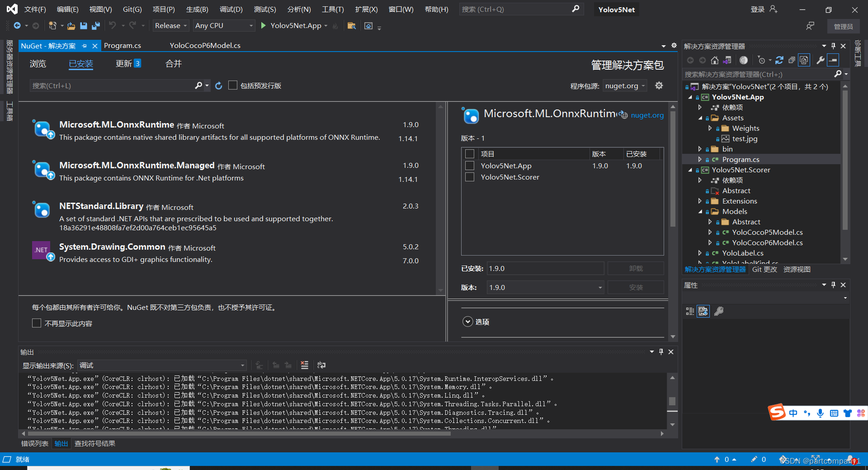Select YoloCocoP5Model.cs in Solution Explorer

click(767, 233)
